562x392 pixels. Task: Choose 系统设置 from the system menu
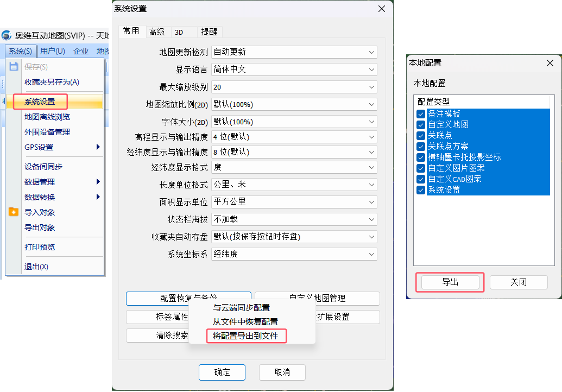pyautogui.click(x=54, y=102)
